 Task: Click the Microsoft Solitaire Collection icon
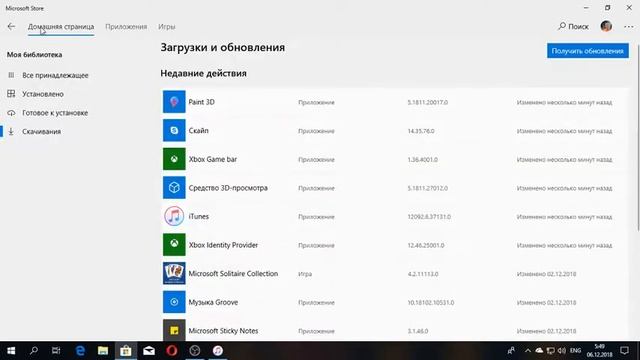click(x=174, y=273)
